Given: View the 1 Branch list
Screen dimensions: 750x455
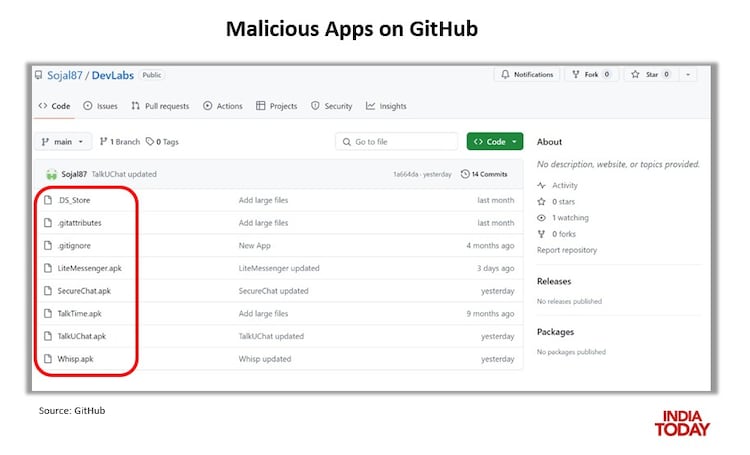Looking at the screenshot, I should tap(120, 142).
